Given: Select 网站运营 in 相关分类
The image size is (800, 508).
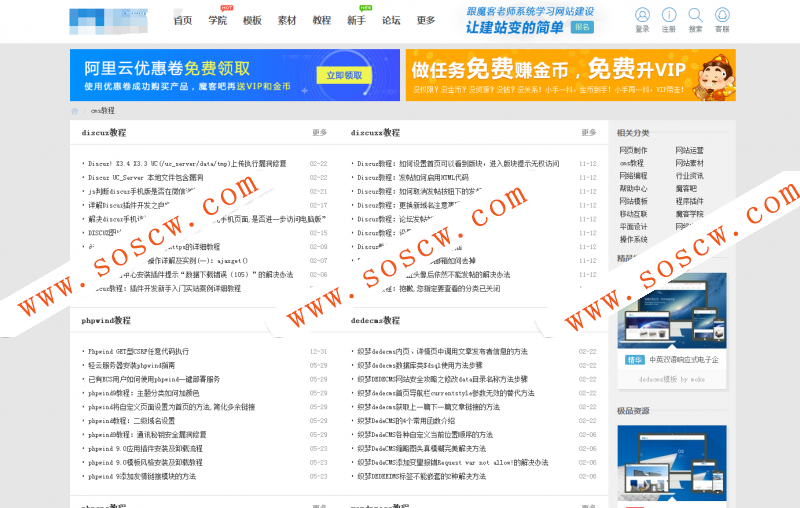Looking at the screenshot, I should click(689, 150).
